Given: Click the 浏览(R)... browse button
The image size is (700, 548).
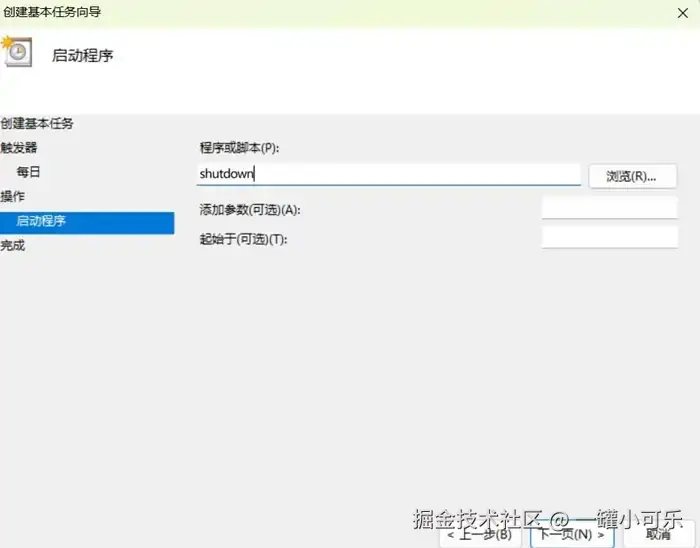Looking at the screenshot, I should (x=632, y=176).
